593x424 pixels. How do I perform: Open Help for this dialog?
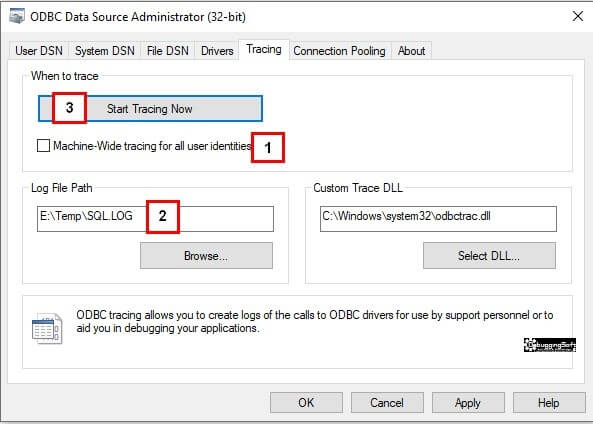coord(549,402)
